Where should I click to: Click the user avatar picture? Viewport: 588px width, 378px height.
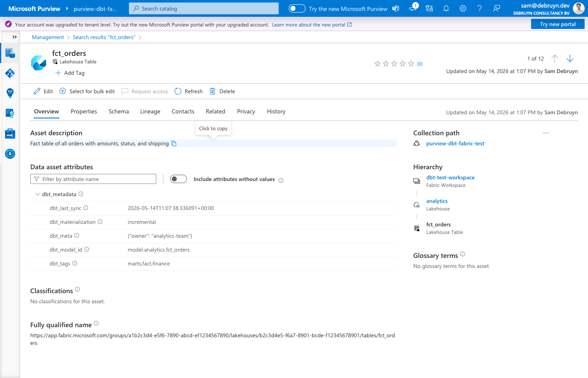point(578,8)
